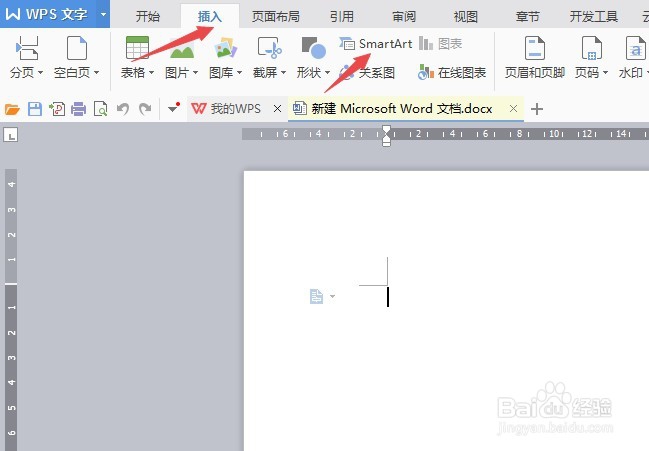This screenshot has height=451, width=649.
Task: Close the 新建 Microsoft Word 文档.docx tab
Action: pos(513,109)
